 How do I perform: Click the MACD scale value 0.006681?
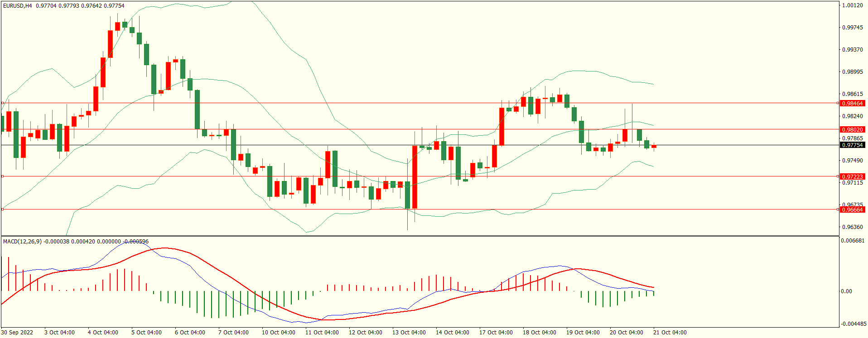tap(853, 241)
